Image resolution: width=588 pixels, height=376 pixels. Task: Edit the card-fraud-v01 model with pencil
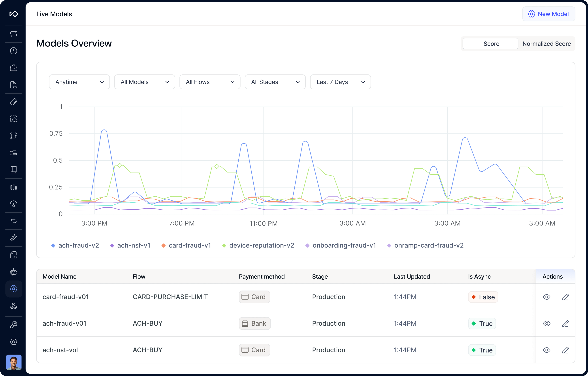[565, 297]
